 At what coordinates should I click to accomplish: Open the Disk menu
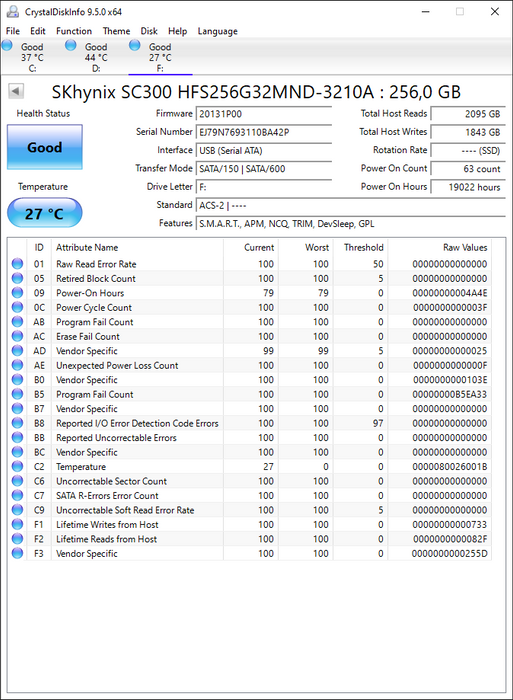tap(149, 31)
